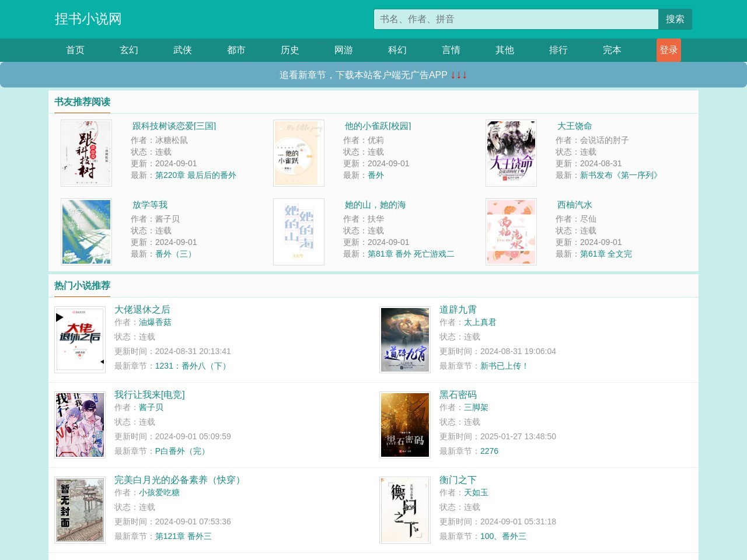Screen dimensions: 747x560
Task: Open the 排行 rankings page
Action: point(558,50)
